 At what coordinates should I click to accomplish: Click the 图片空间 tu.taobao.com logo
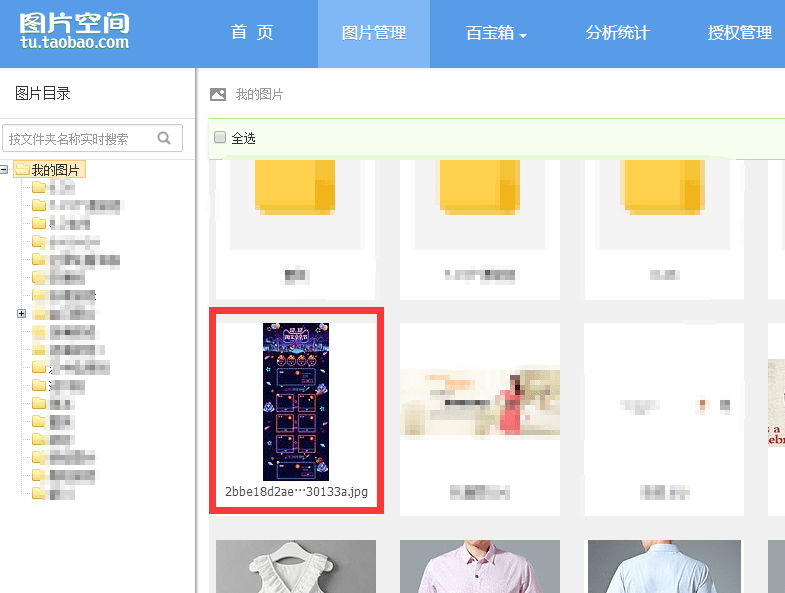click(75, 31)
